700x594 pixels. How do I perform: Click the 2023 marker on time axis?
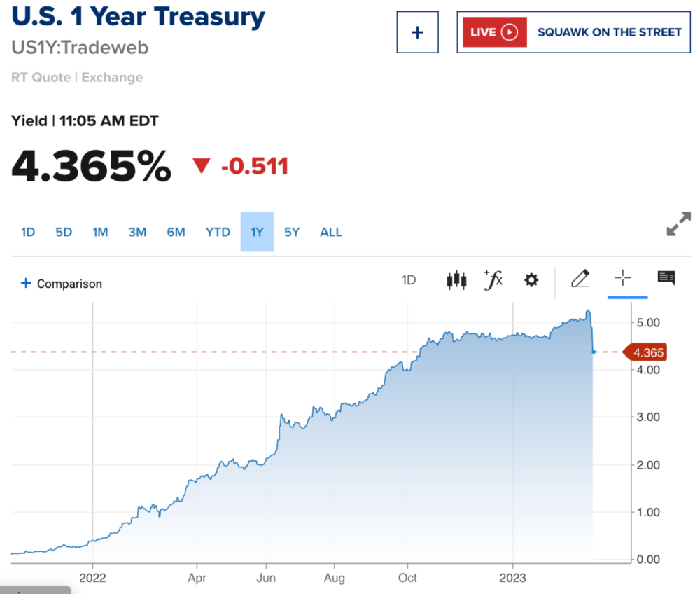[513, 578]
